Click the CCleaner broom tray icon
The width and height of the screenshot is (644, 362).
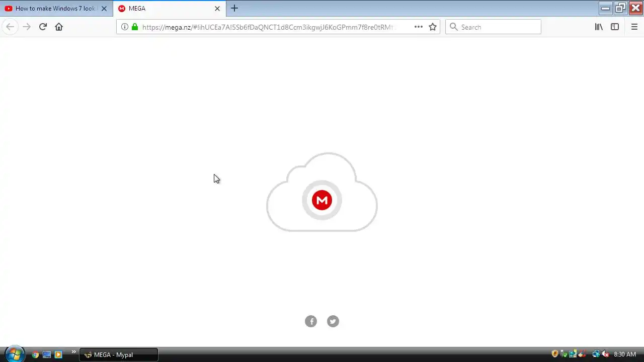point(582,354)
